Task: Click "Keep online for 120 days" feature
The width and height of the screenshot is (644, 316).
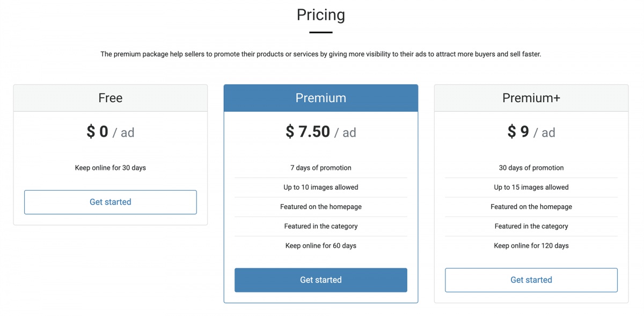Action: click(531, 246)
